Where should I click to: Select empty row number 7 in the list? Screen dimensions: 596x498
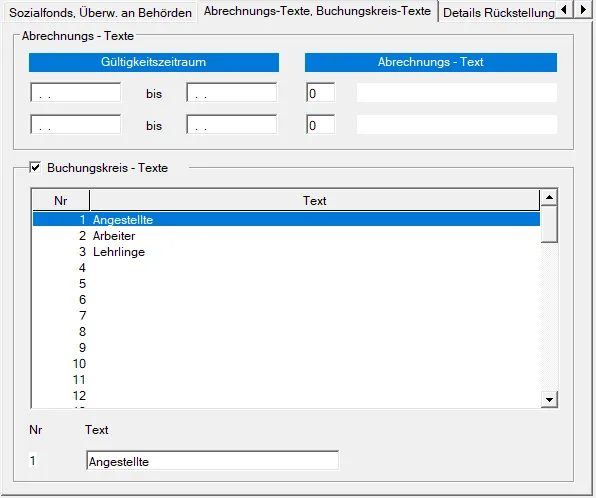coord(286,316)
